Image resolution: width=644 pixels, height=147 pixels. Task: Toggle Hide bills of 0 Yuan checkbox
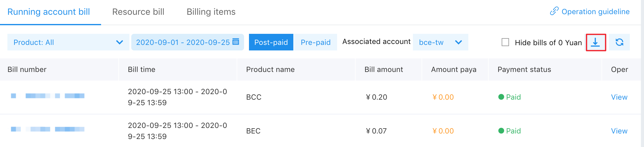point(505,42)
